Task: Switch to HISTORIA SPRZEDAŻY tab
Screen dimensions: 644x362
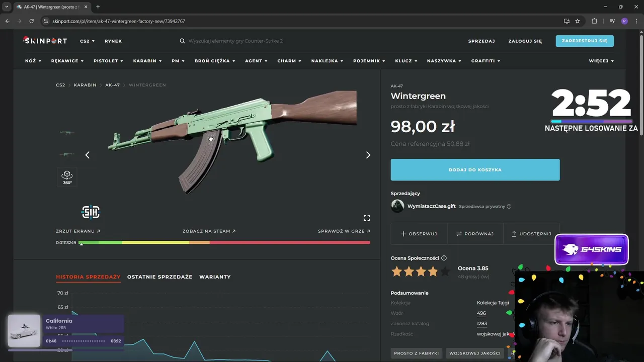Action: (x=88, y=277)
